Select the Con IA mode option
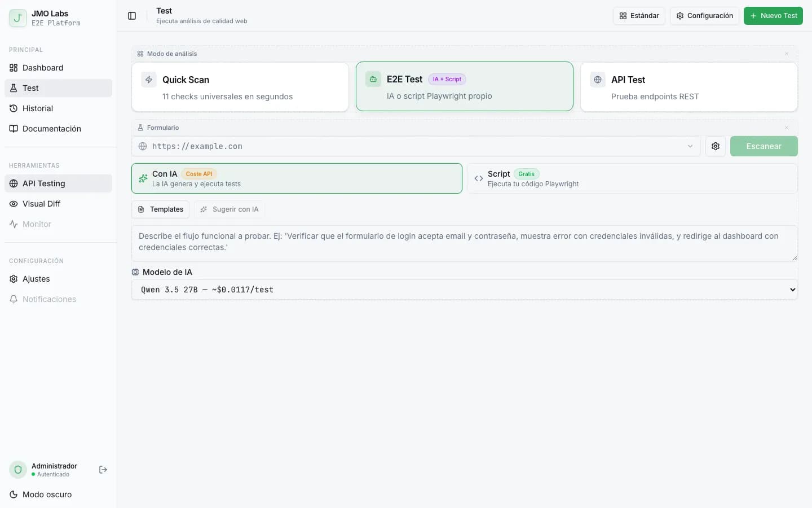The image size is (812, 508). tap(297, 178)
